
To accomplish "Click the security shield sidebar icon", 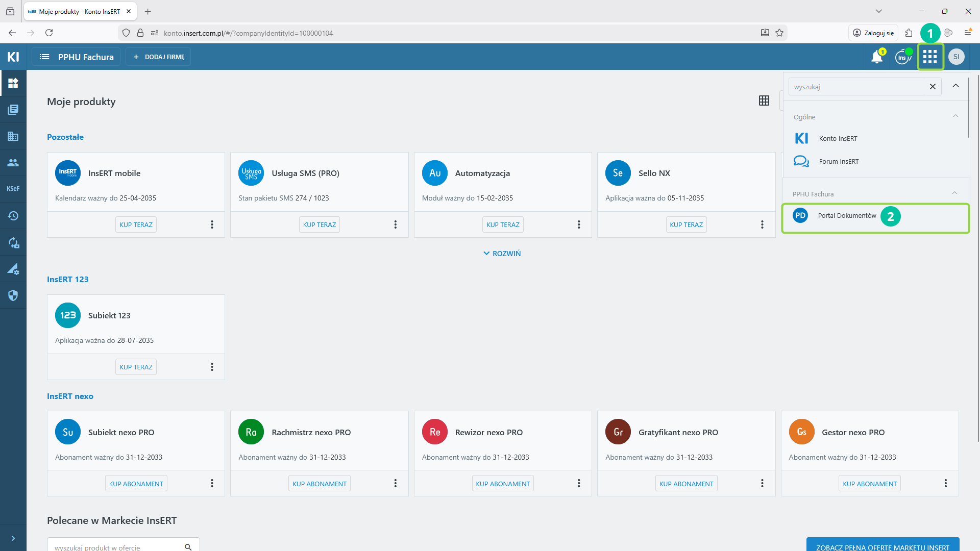I will (13, 295).
